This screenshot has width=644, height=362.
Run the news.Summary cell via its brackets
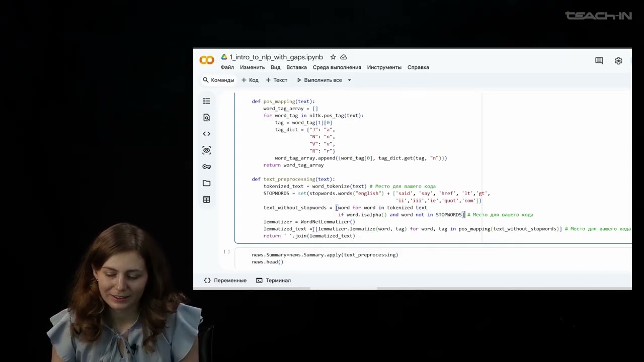(226, 251)
